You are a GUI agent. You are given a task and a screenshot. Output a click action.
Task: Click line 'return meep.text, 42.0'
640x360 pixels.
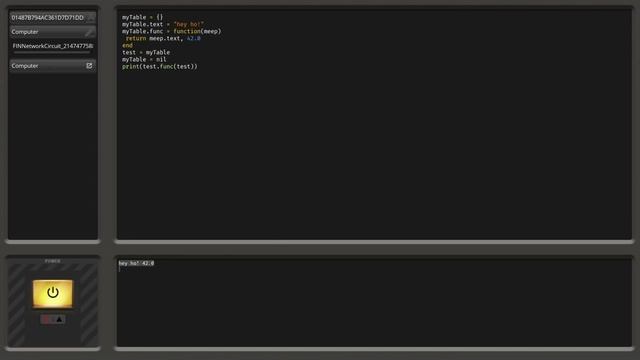tap(163, 38)
